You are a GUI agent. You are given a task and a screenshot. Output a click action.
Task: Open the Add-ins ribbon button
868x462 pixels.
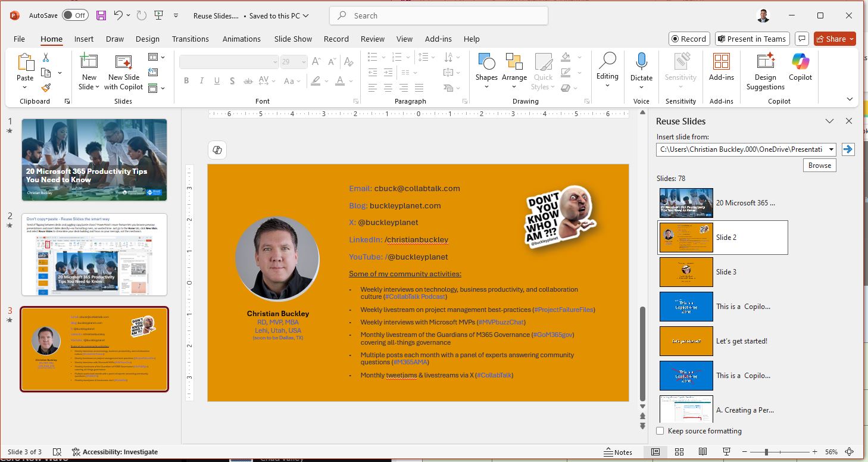(721, 62)
